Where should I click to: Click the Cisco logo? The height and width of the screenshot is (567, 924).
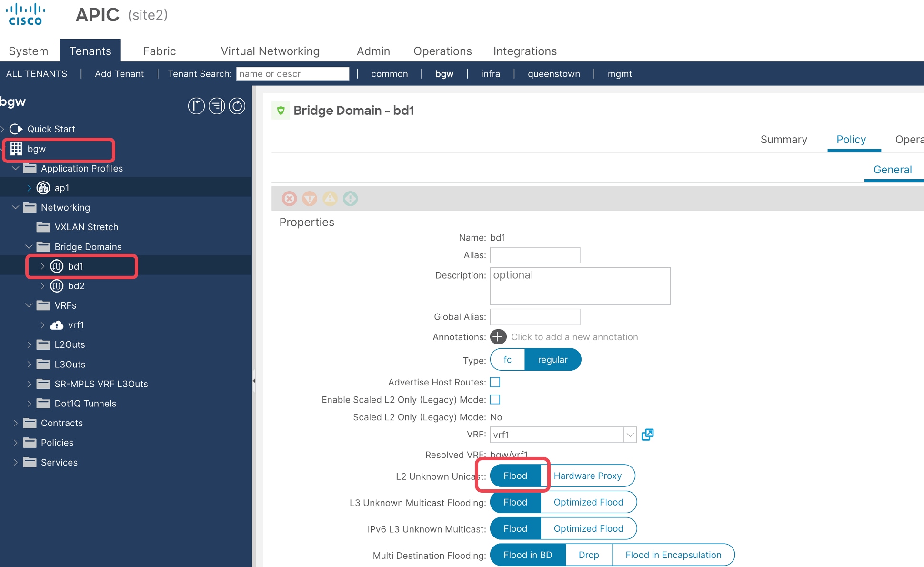26,14
